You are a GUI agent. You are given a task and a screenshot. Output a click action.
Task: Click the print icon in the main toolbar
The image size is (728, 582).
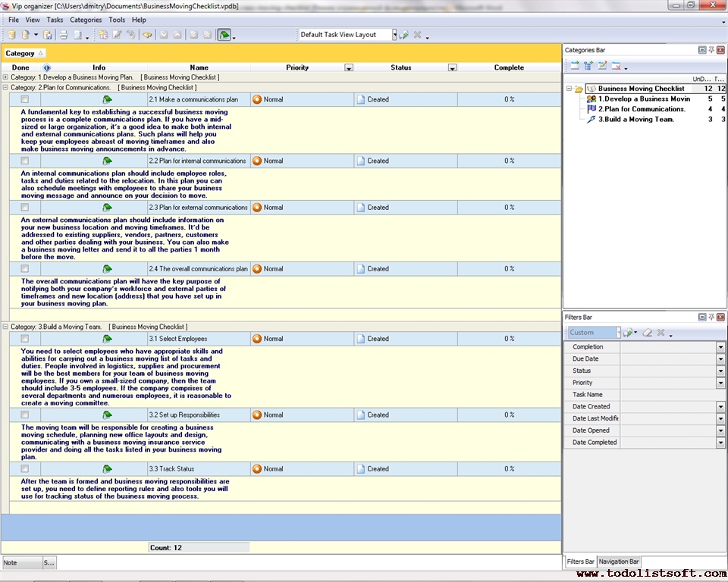[x=64, y=35]
